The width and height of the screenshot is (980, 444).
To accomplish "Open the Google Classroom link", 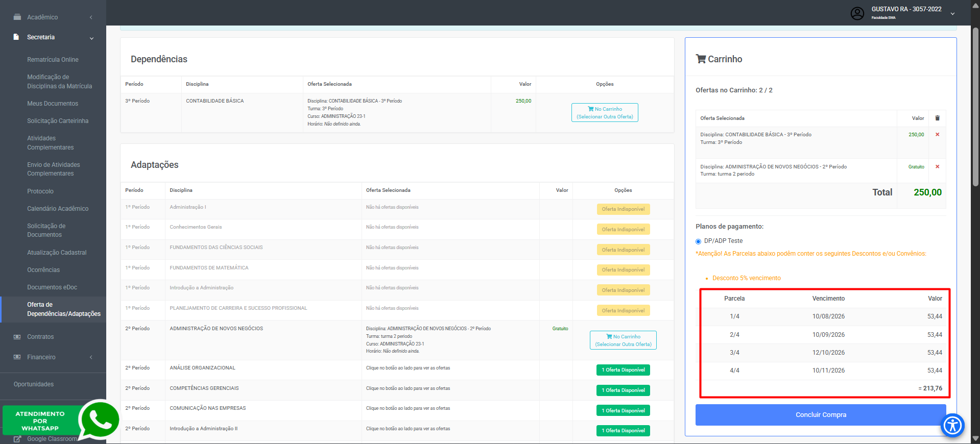I will (x=52, y=439).
